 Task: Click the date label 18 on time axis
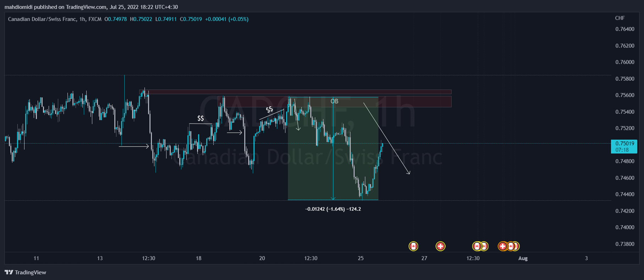tap(198, 258)
